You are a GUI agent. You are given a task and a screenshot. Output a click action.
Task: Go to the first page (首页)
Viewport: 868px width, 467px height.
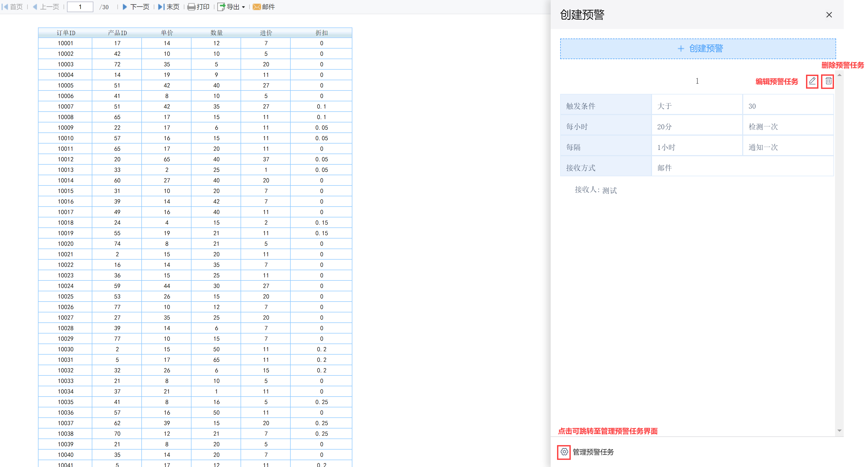[x=12, y=7]
